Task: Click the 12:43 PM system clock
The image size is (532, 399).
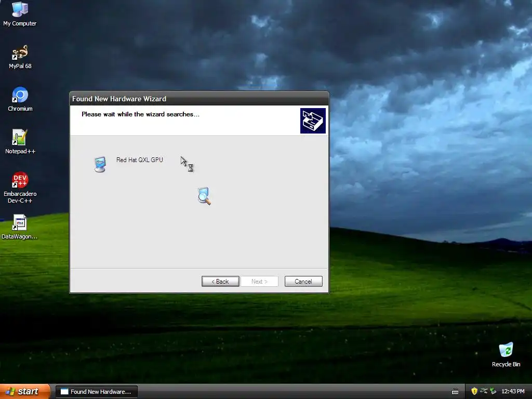Action: (x=513, y=392)
